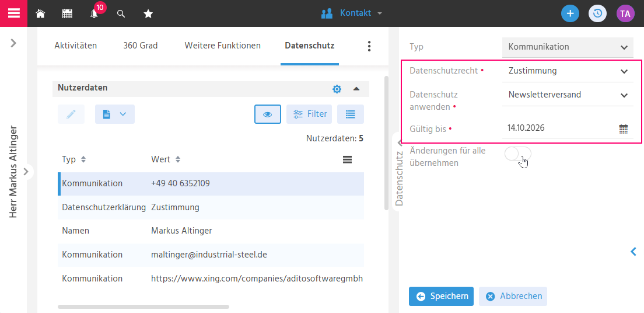Open the document export dropdown
644x313 pixels.
[x=114, y=114]
